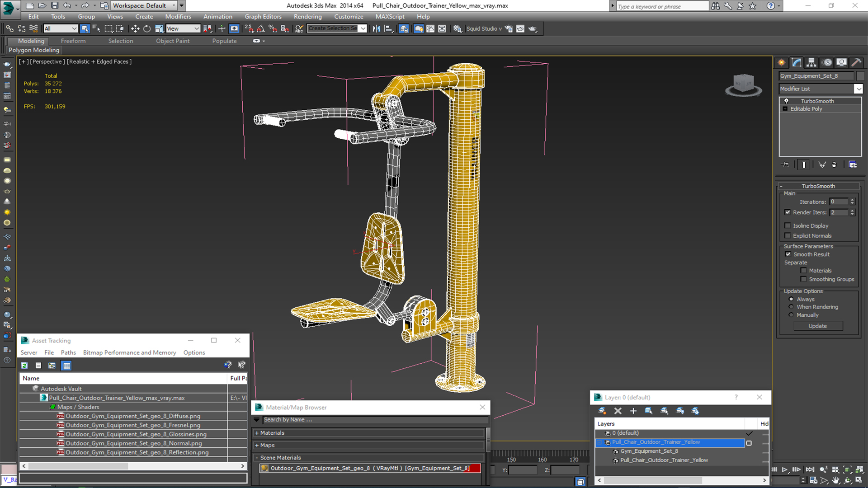Open the Utilities hammer panel tab
The width and height of the screenshot is (868, 488).
coord(856,62)
